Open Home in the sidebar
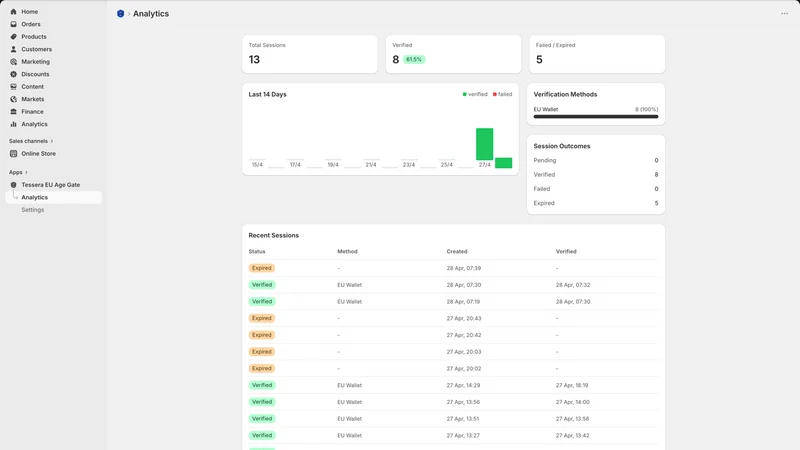The image size is (800, 450). click(30, 12)
